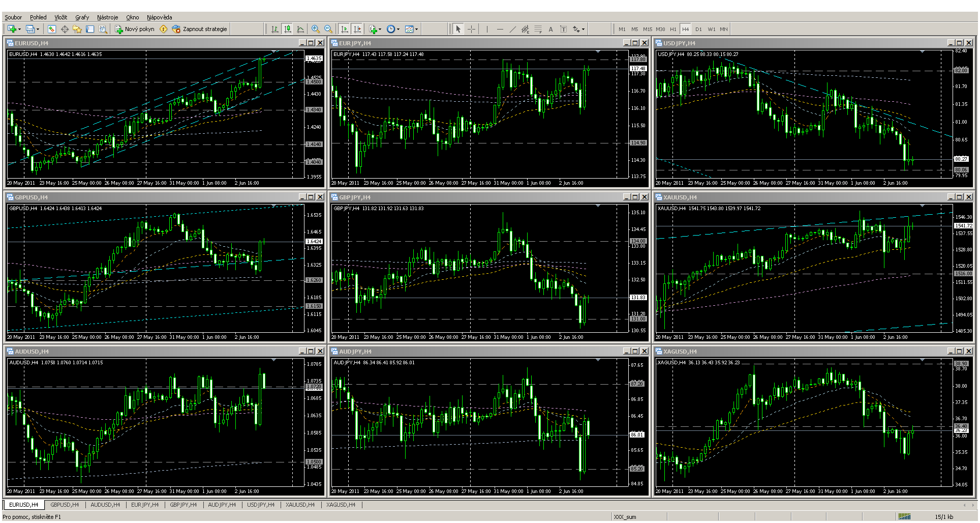The image size is (980, 523).
Task: Set timeframe to M15
Action: pyautogui.click(x=648, y=29)
